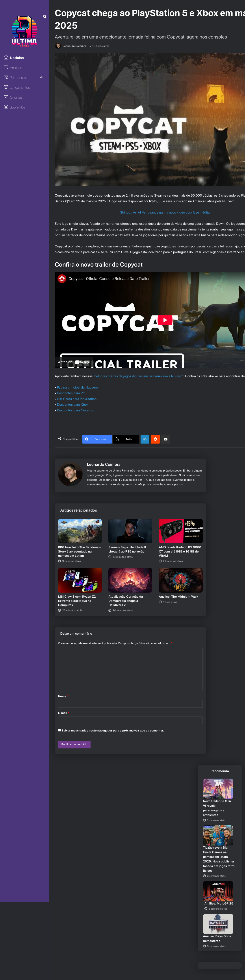
Task: Open Tiozão revela Big Uncle Games title
Action: point(219,859)
